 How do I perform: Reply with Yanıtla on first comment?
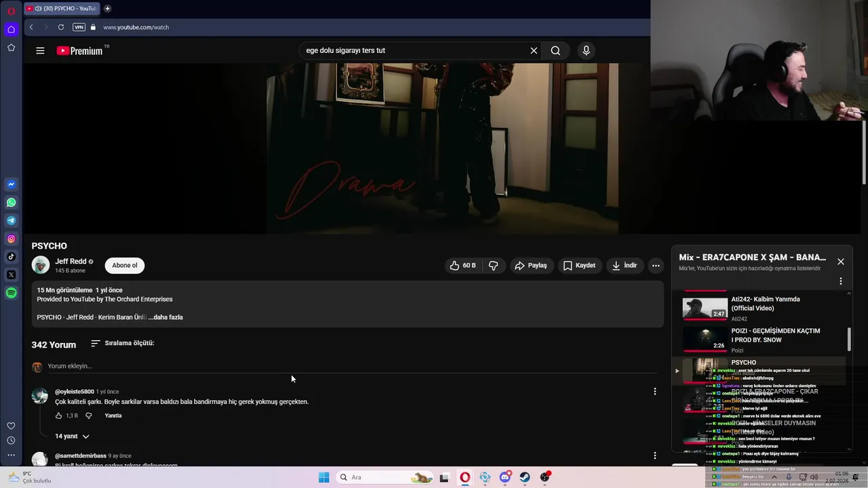coord(113,415)
